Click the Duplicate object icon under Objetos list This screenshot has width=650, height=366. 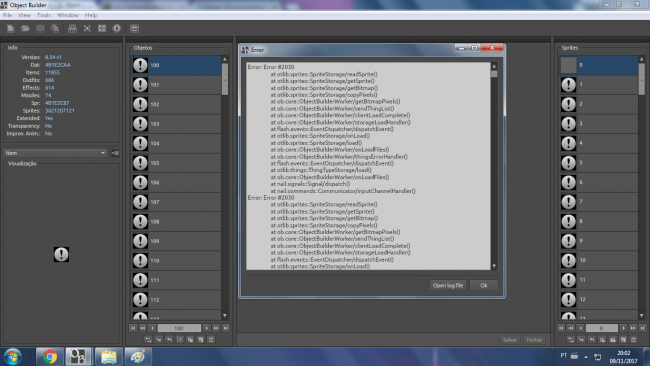click(190, 339)
